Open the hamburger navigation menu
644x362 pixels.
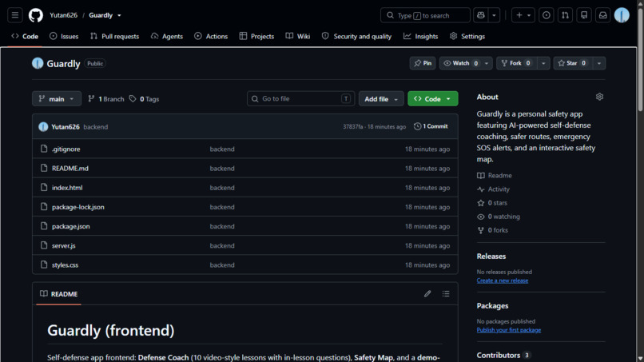pos(15,15)
